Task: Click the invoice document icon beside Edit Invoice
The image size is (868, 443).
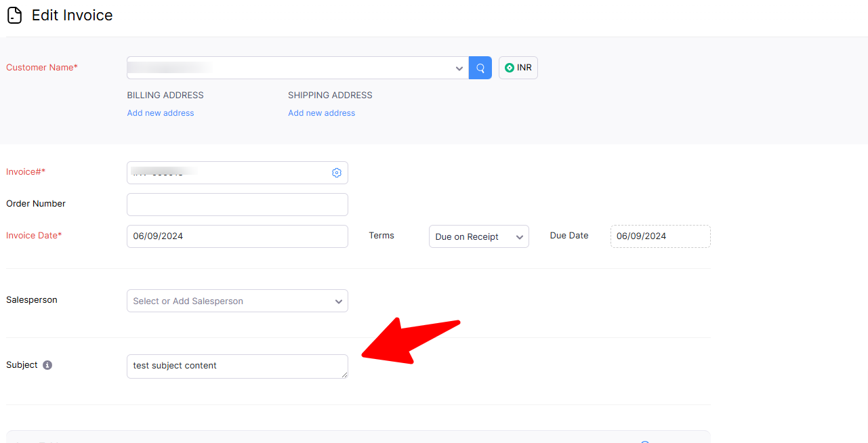Action: (x=14, y=16)
